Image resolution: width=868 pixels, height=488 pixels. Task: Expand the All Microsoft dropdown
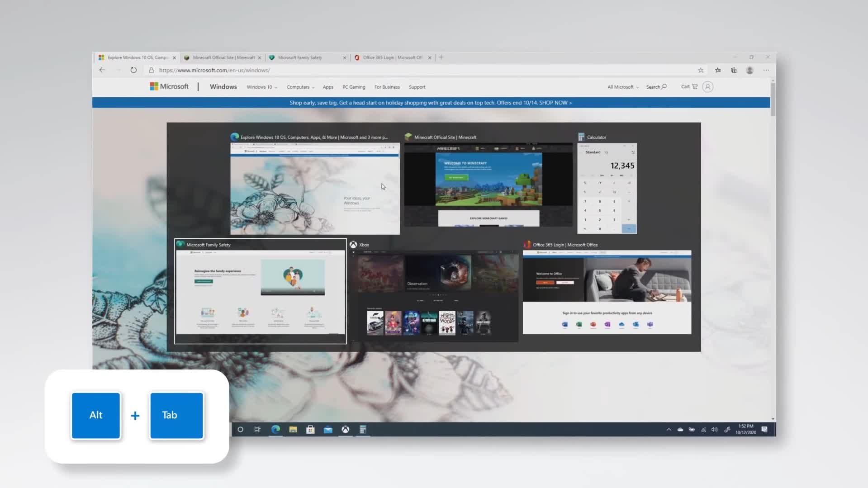pos(623,87)
